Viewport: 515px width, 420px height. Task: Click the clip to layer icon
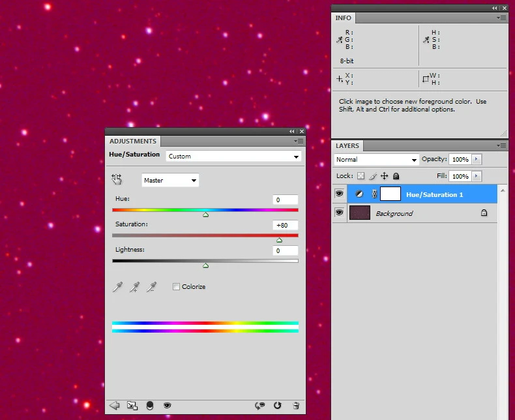tap(149, 406)
